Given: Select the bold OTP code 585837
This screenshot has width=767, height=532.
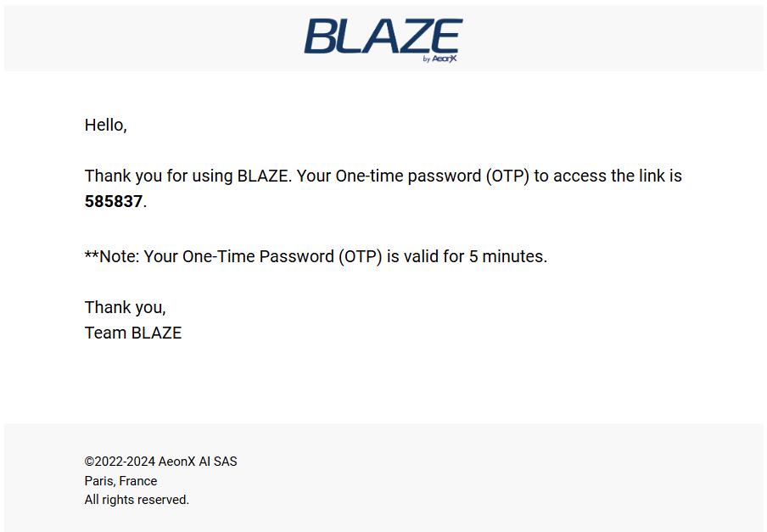Looking at the screenshot, I should pos(114,201).
